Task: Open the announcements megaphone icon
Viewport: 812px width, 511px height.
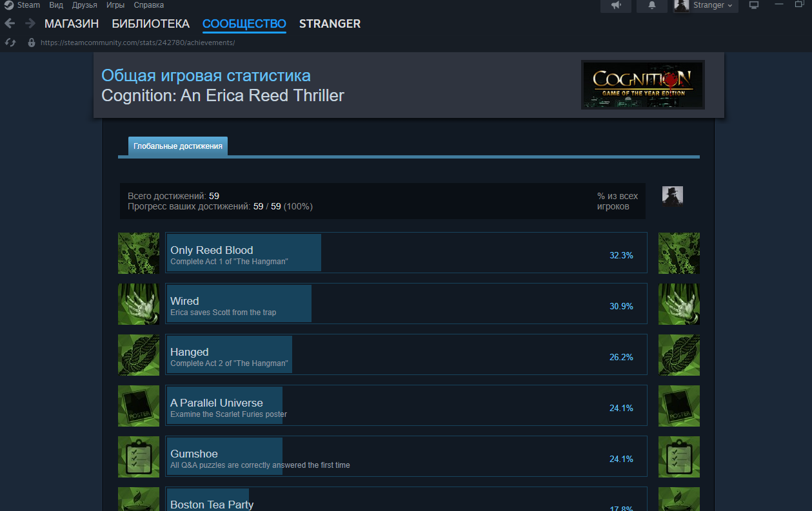Action: coord(616,5)
